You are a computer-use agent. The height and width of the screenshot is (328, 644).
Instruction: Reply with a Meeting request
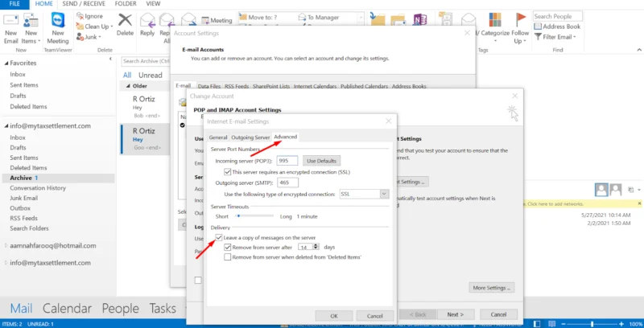pyautogui.click(x=217, y=20)
